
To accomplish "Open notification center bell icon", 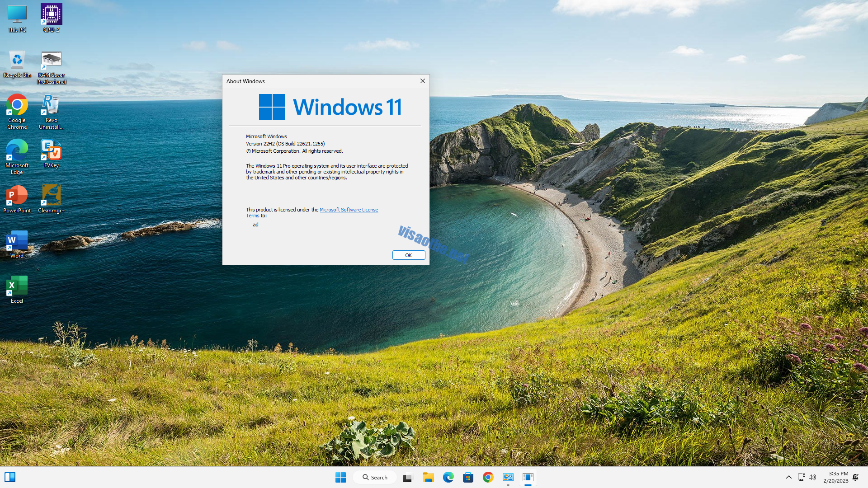I will click(x=856, y=477).
